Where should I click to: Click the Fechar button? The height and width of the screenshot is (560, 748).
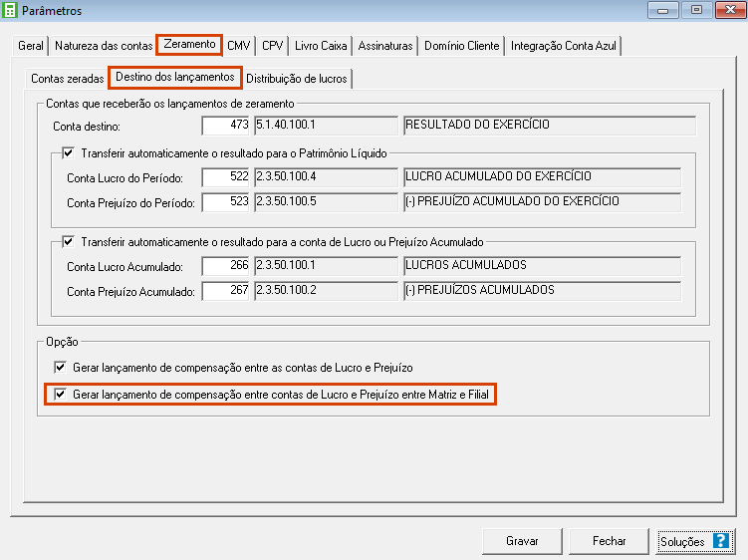click(x=609, y=541)
